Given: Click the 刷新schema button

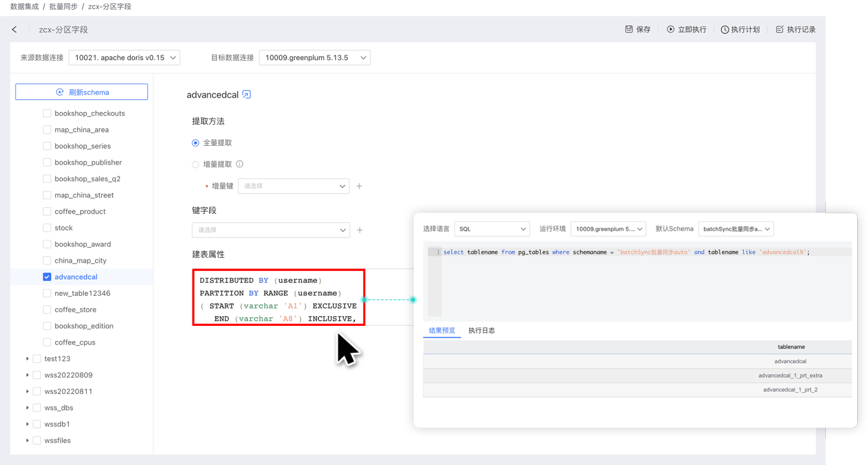Looking at the screenshot, I should [x=81, y=92].
